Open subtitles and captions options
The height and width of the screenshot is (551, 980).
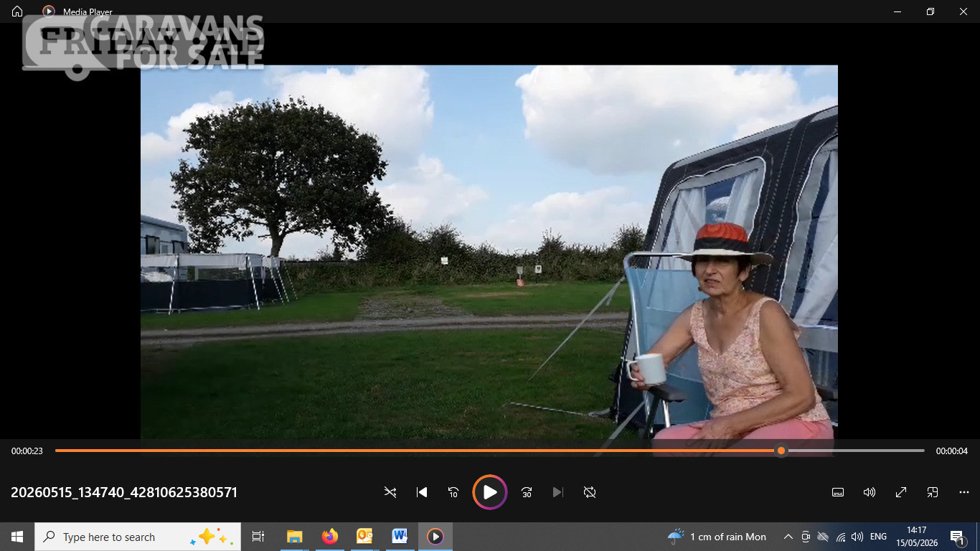pos(838,492)
